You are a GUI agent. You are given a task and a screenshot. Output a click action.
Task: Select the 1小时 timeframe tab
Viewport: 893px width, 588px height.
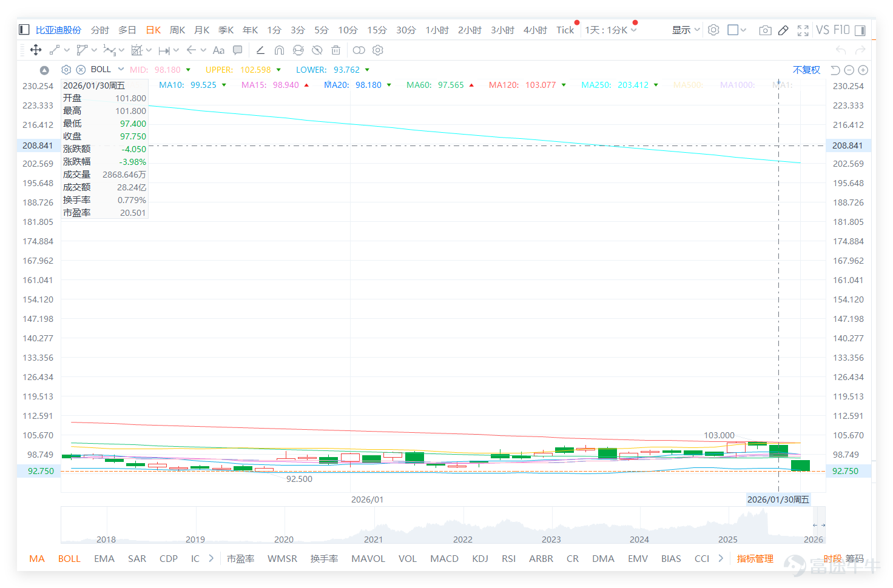[437, 30]
